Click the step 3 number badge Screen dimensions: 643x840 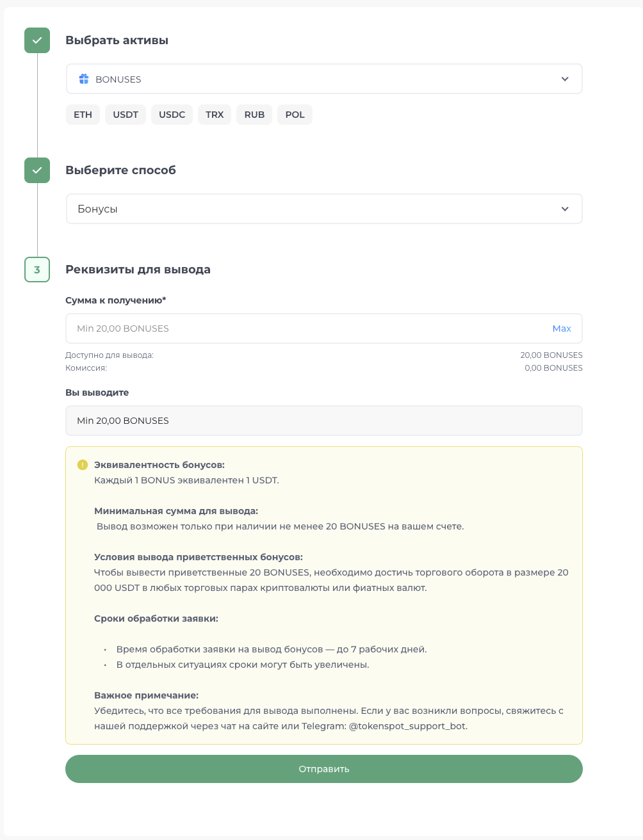(x=37, y=270)
